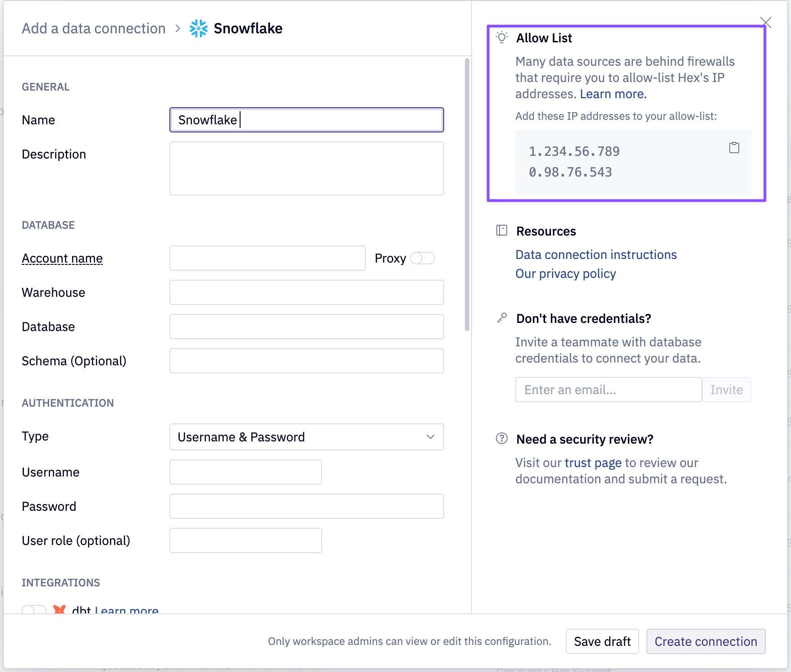The image size is (791, 672).
Task: Click the Account name underlined label
Action: pyautogui.click(x=62, y=258)
